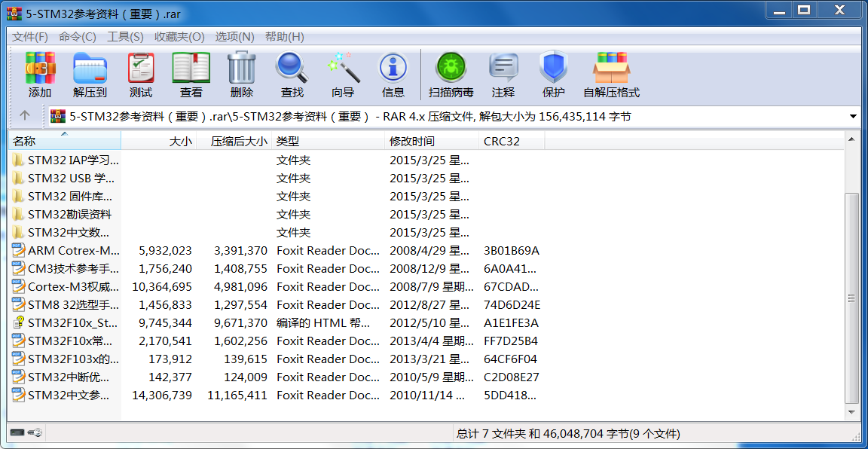Launch the Wizard (向导) wand icon
Viewport: 868px width, 449px height.
coord(343,68)
